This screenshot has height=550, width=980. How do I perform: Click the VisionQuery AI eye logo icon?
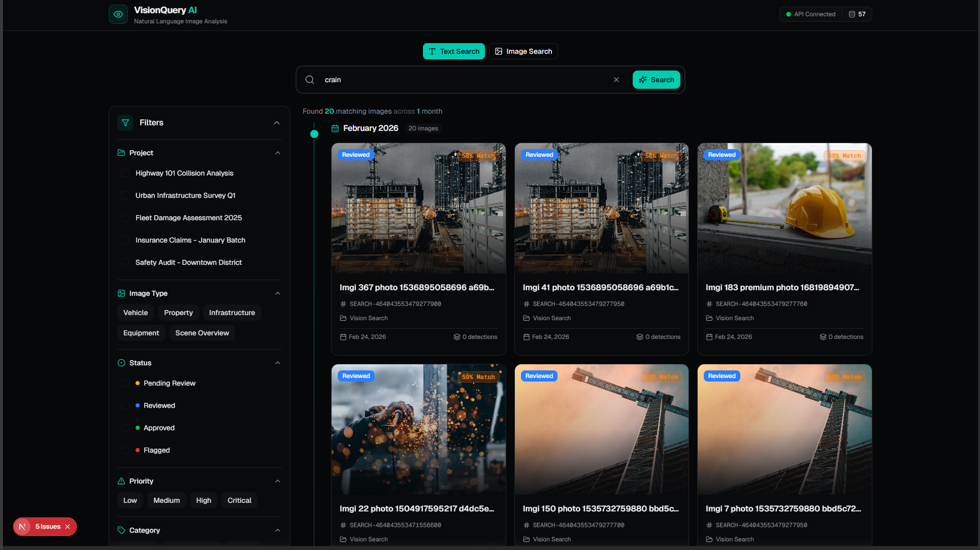point(118,14)
